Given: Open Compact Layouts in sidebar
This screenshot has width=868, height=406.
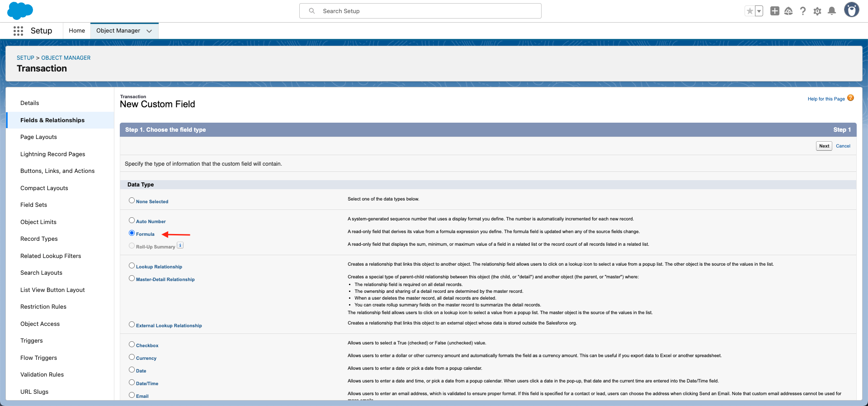Looking at the screenshot, I should [x=44, y=188].
